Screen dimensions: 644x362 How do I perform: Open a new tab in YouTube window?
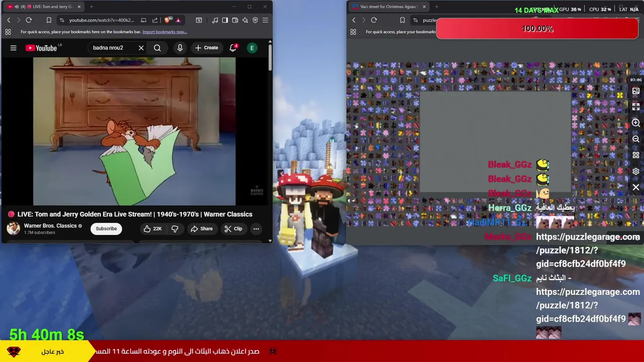92,7
